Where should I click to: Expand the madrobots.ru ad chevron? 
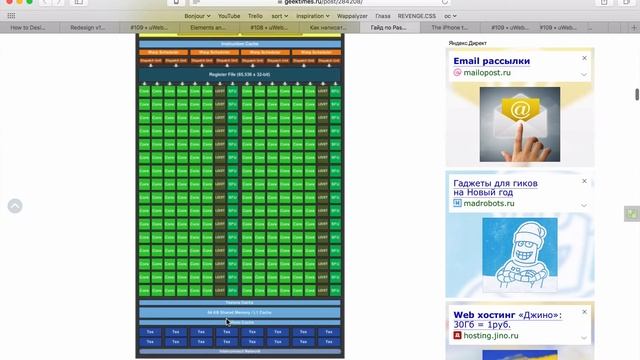click(584, 205)
